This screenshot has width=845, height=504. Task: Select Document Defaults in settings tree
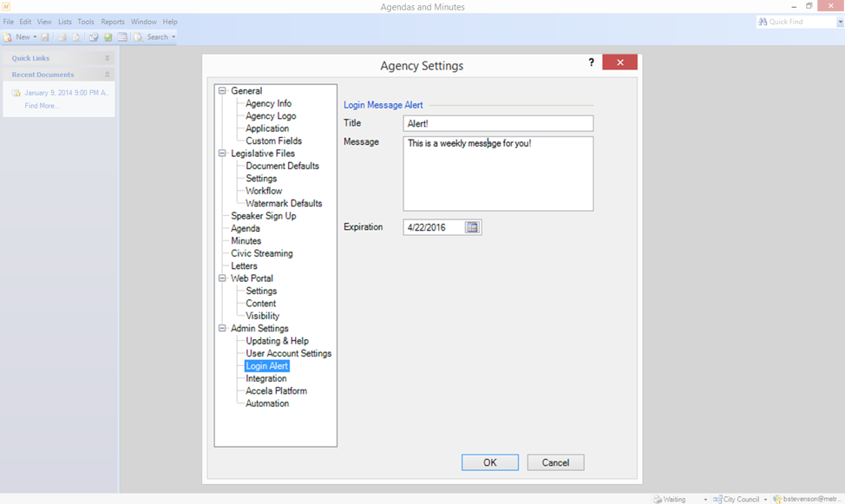coord(282,166)
